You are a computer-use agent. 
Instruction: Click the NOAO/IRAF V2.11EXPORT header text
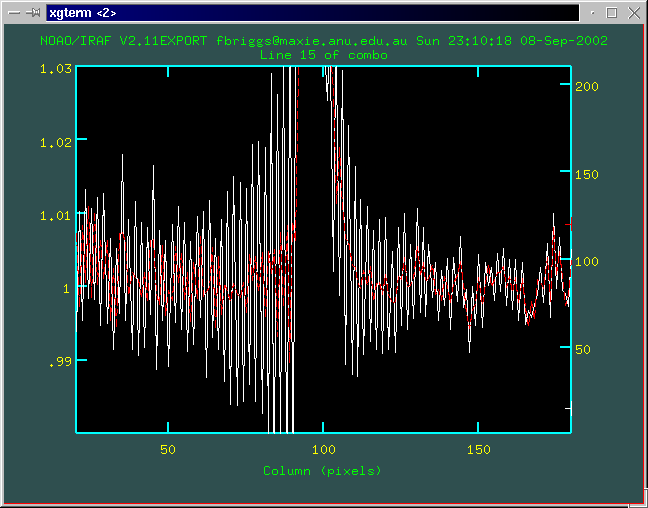coord(324,41)
